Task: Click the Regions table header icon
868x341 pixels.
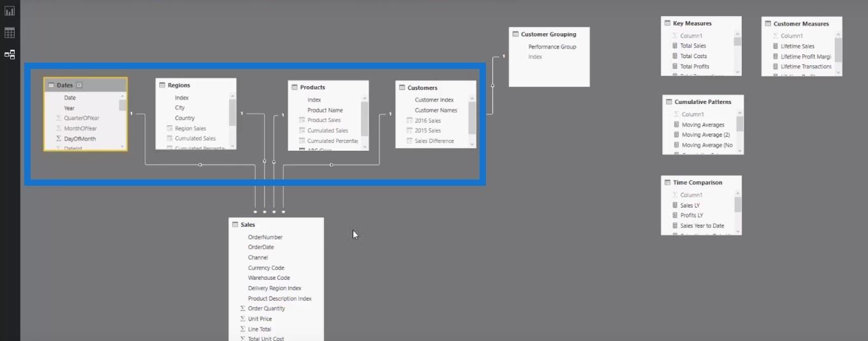Action: pos(162,85)
